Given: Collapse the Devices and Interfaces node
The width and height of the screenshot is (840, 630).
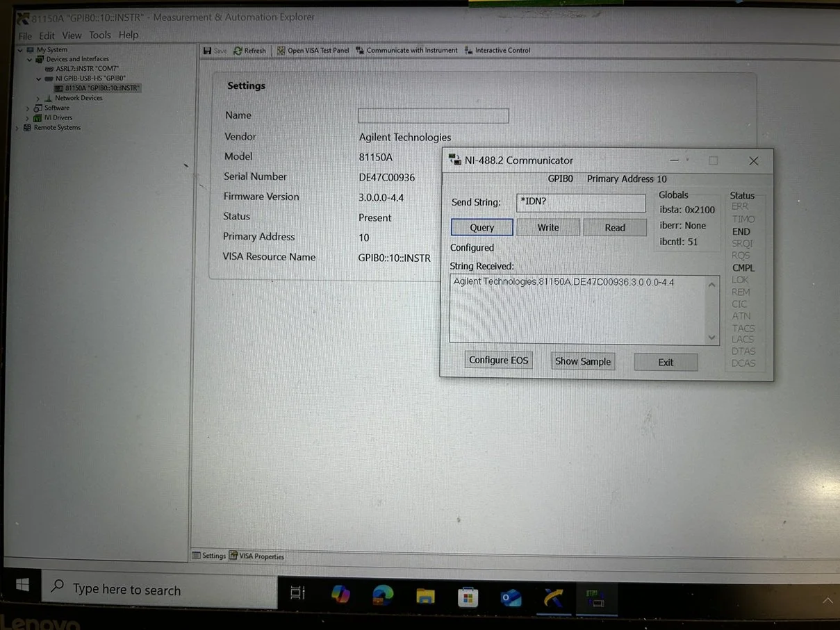Looking at the screenshot, I should (x=29, y=60).
